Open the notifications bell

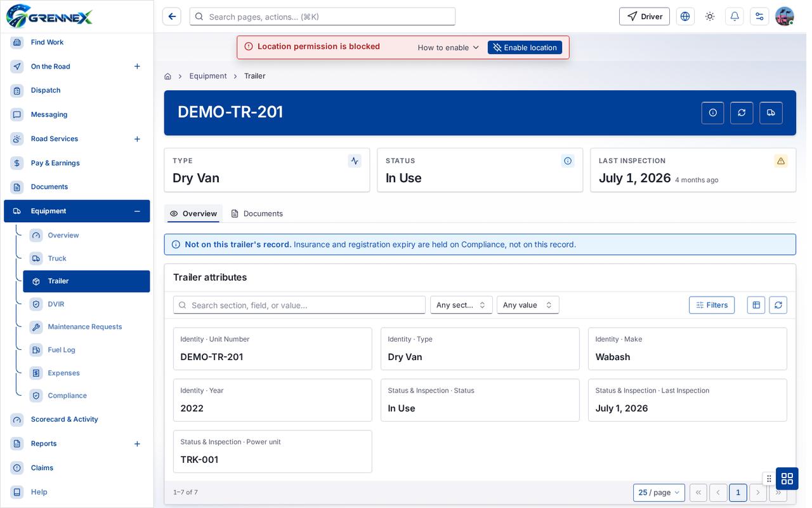click(x=735, y=17)
